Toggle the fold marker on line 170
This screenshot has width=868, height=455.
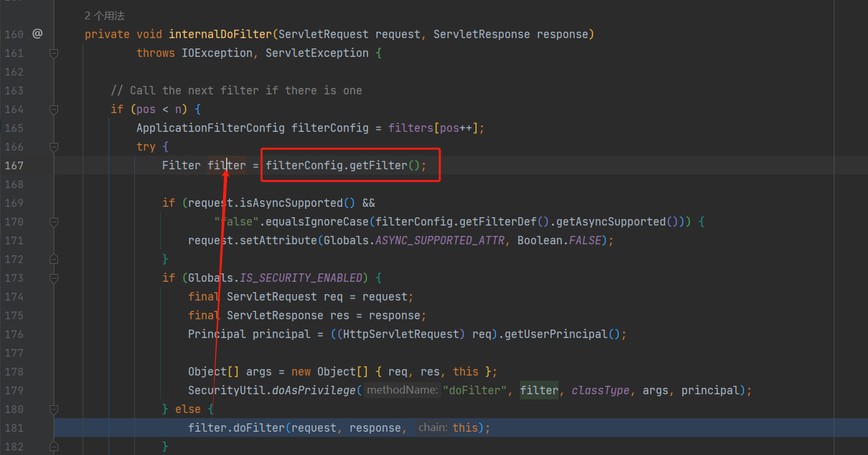[54, 222]
